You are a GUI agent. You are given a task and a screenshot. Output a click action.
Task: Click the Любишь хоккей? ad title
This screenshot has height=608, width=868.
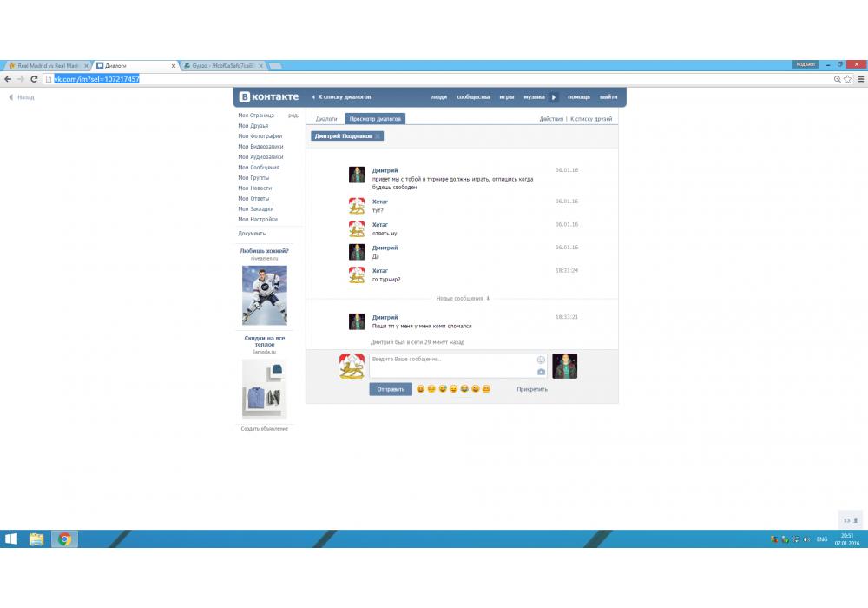(264, 251)
